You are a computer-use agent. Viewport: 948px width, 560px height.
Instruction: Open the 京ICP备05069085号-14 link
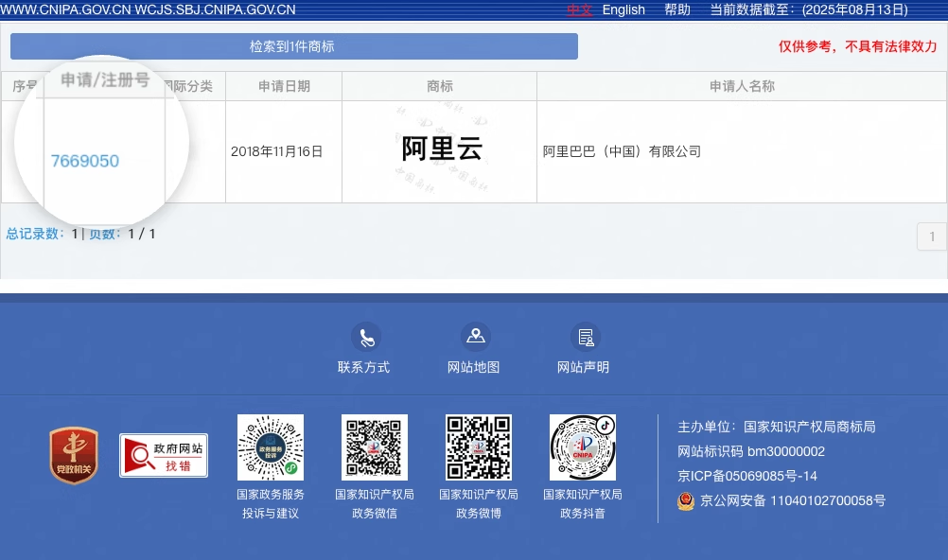[747, 476]
